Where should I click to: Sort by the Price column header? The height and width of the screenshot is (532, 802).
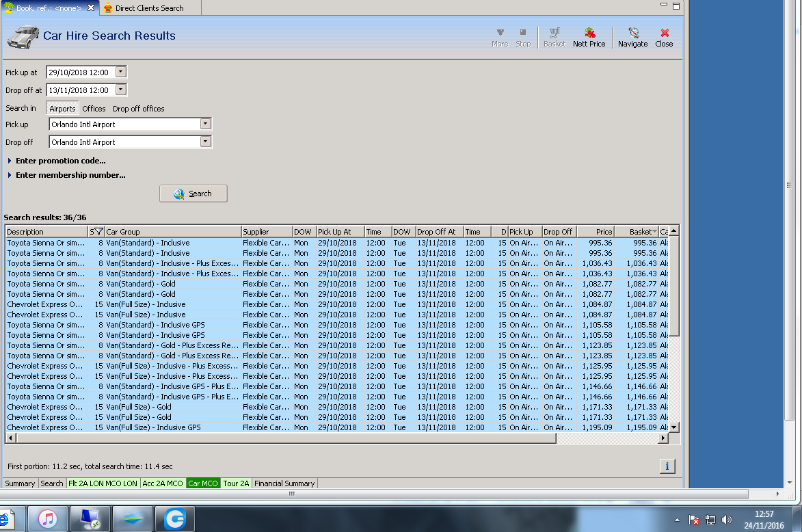596,232
